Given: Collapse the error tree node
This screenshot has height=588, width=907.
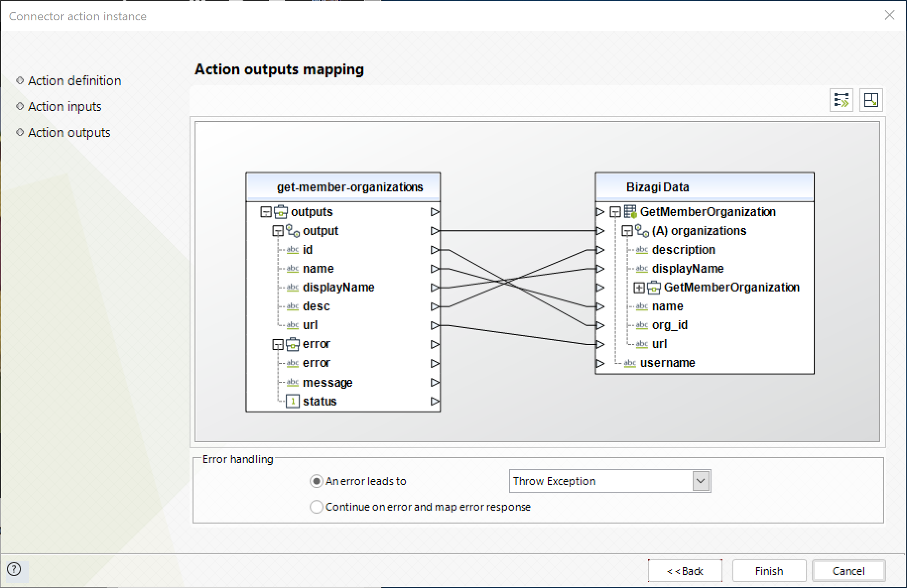Looking at the screenshot, I should 278,344.
